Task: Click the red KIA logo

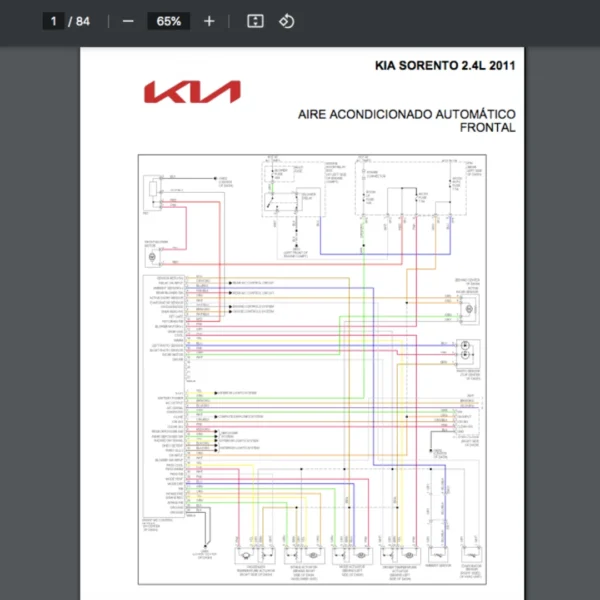Action: (192, 92)
